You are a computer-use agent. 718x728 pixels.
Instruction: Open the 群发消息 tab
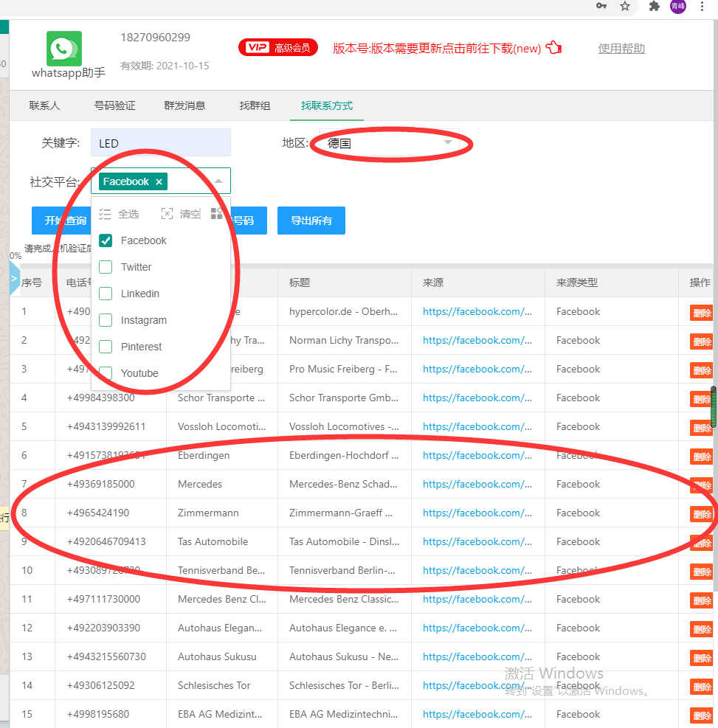pos(184,105)
